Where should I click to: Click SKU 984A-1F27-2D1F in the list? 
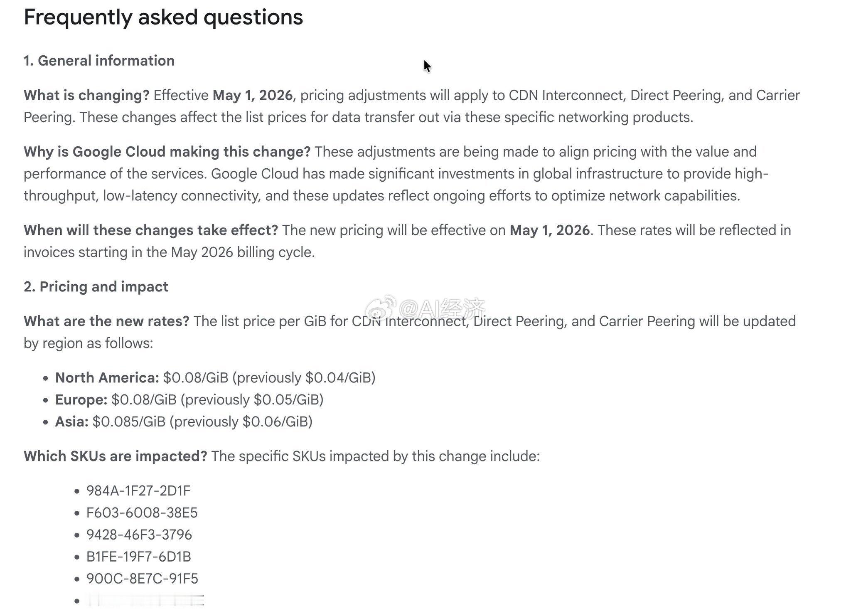coord(138,491)
